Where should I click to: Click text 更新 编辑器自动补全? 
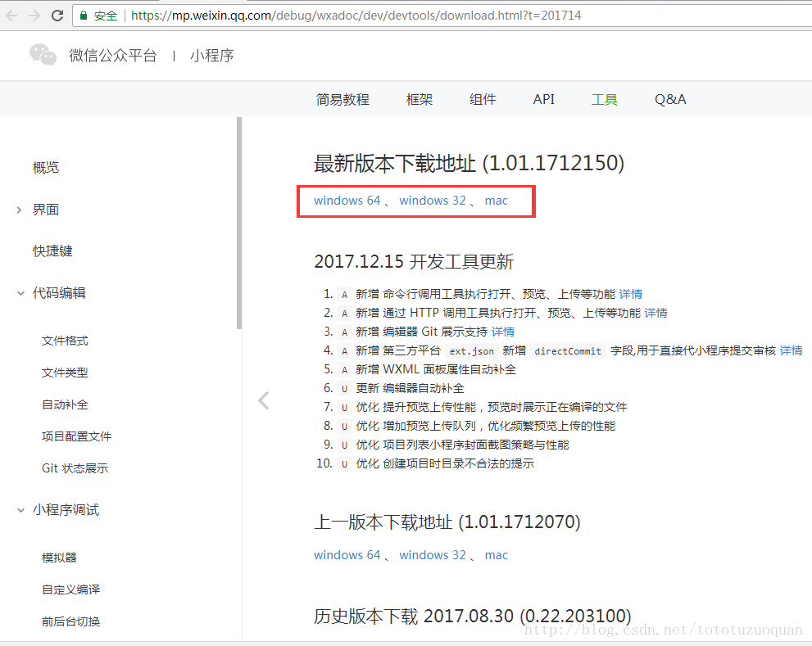click(411, 388)
